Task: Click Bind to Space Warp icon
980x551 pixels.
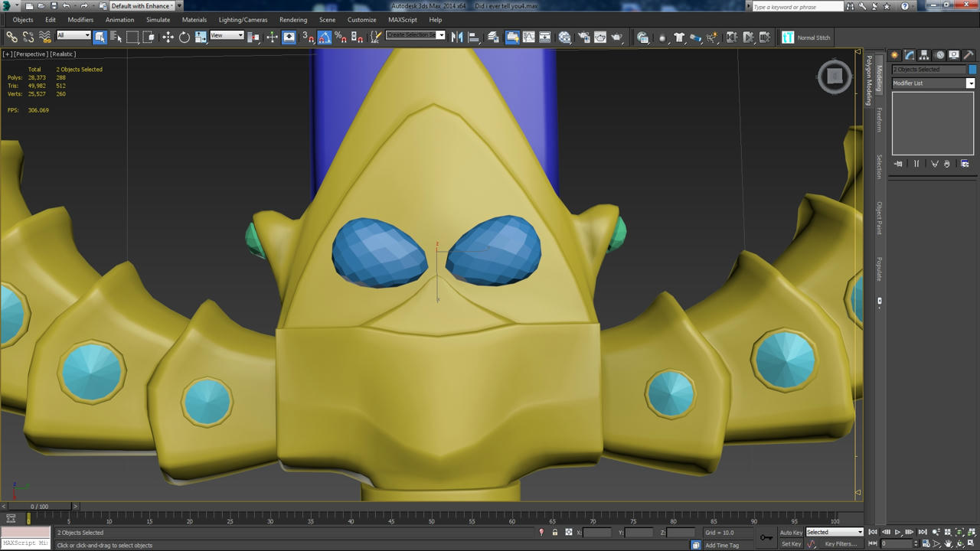Action: pyautogui.click(x=45, y=37)
